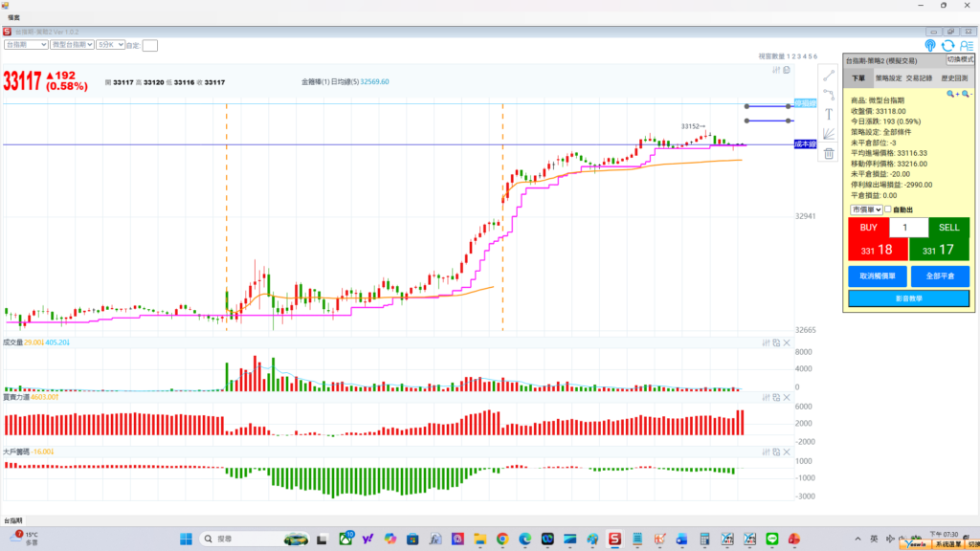The image size is (980, 551).
Task: Open LINE from the Windows taskbar
Action: click(772, 540)
